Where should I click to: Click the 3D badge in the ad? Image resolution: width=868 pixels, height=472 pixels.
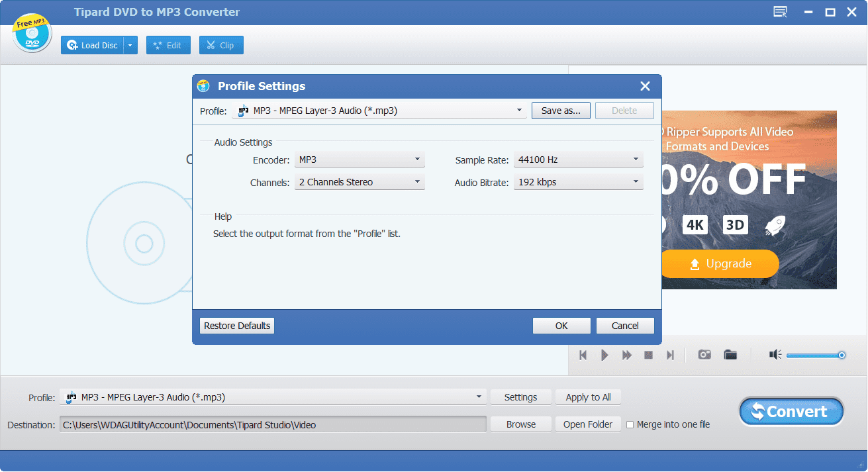[x=735, y=225]
